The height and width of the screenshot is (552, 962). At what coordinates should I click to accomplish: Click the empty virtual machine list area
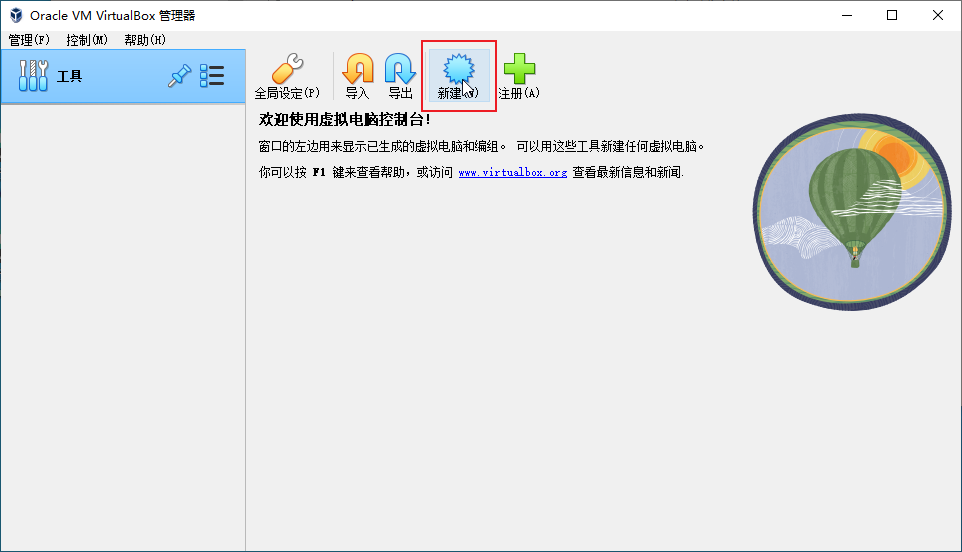click(x=122, y=320)
